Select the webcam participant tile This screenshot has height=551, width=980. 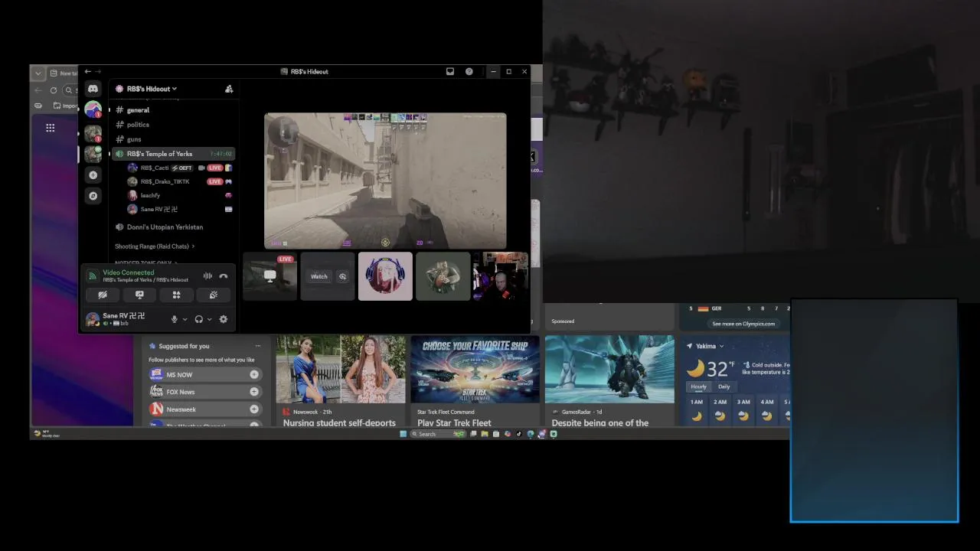[500, 276]
